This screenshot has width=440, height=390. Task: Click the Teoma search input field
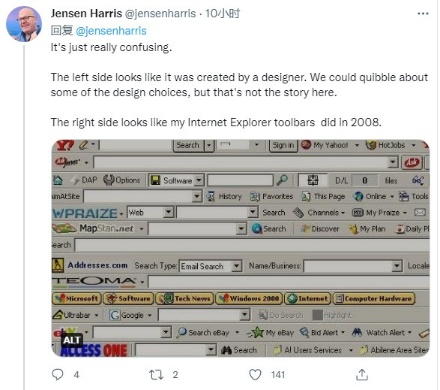coord(289,282)
